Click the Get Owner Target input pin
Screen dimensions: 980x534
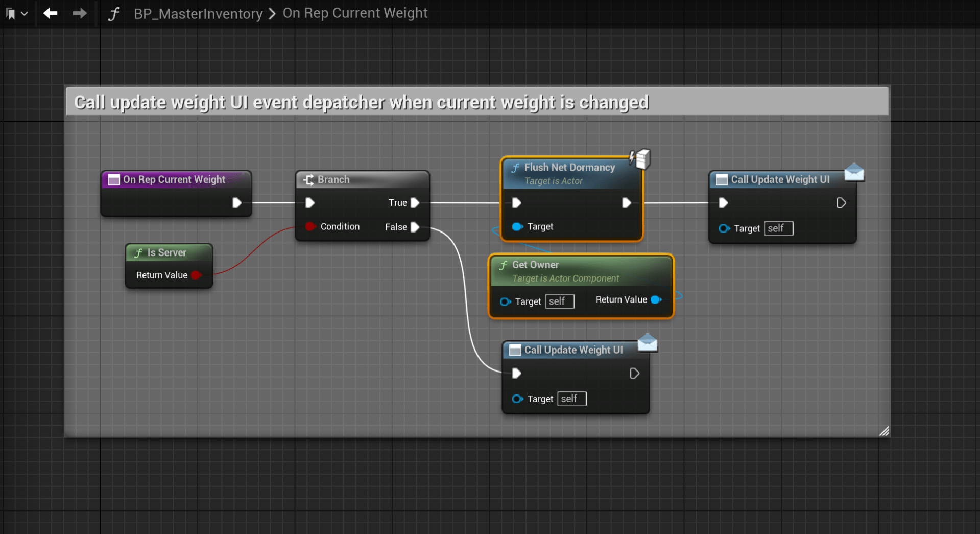505,301
